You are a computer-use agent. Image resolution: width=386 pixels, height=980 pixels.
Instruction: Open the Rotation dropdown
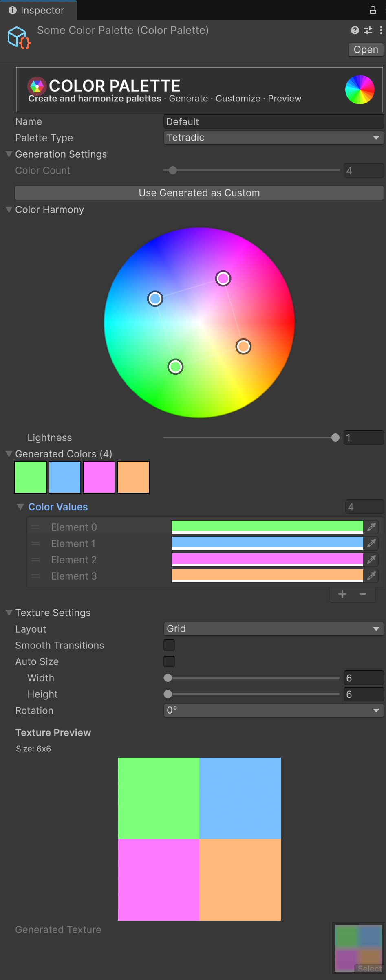coord(273,710)
